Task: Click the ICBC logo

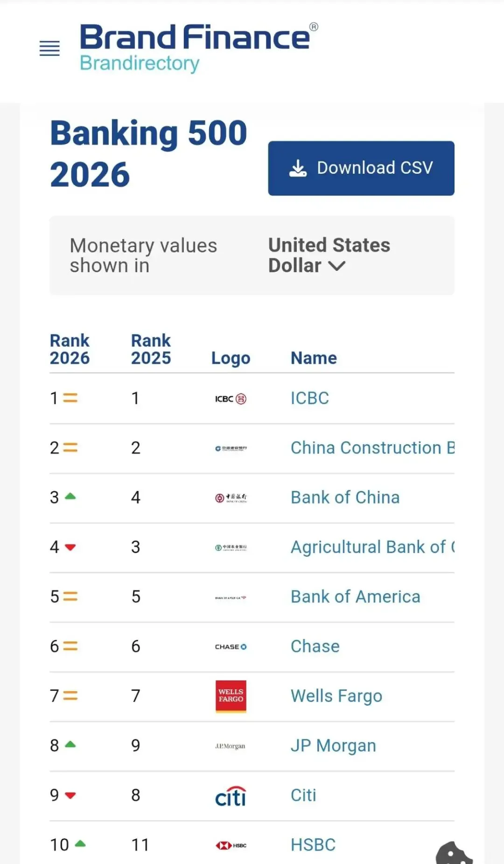Action: point(231,399)
